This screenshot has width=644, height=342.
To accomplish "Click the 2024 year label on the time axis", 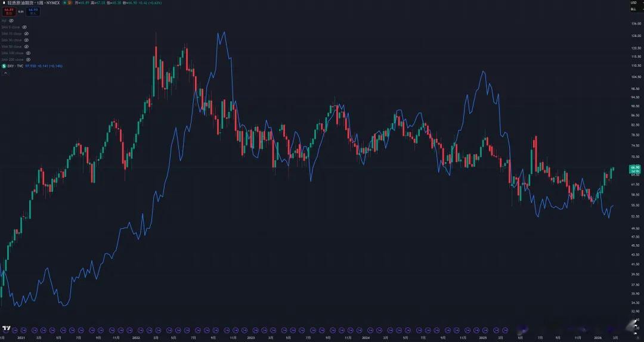I will (x=366, y=337).
